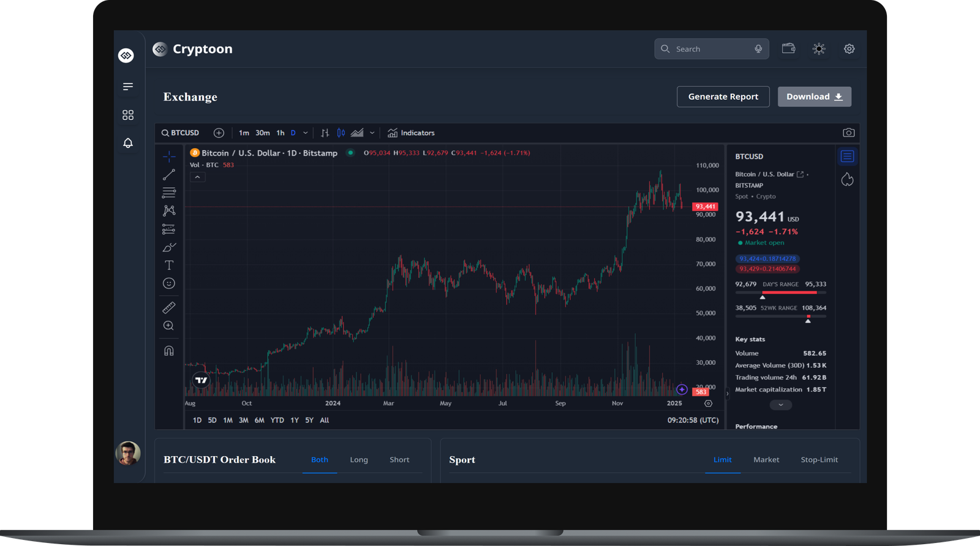Select the Short order book tab
The height and width of the screenshot is (546, 980).
tap(399, 460)
